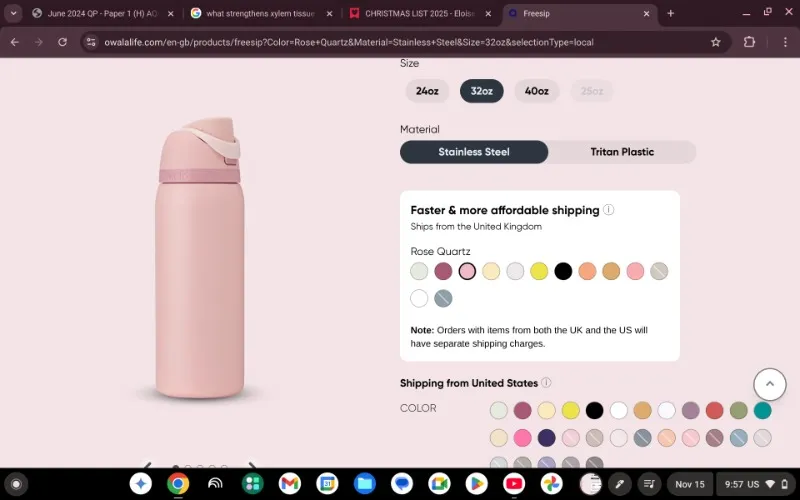Show the next product image arrow
Screen dimensions: 800x500
pyautogui.click(x=252, y=465)
